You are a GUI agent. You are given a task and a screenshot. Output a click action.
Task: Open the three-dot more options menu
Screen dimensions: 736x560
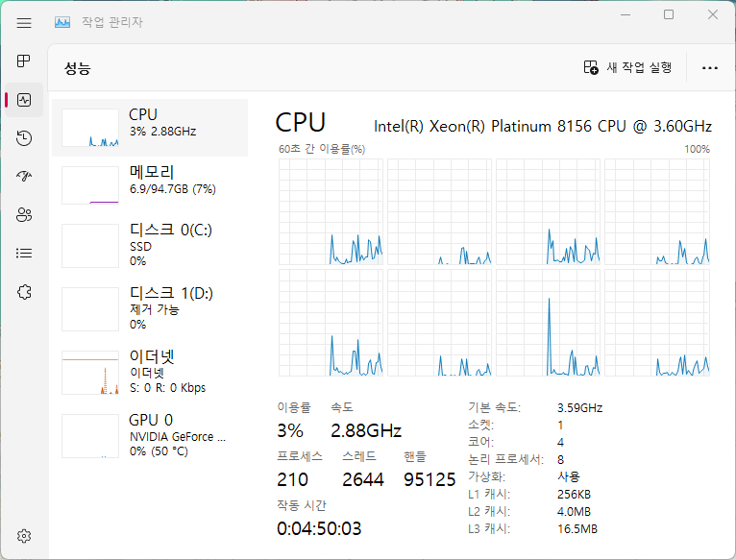710,68
